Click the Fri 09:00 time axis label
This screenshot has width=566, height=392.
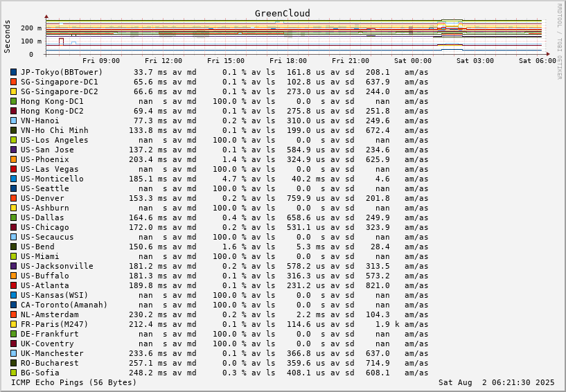[101, 61]
